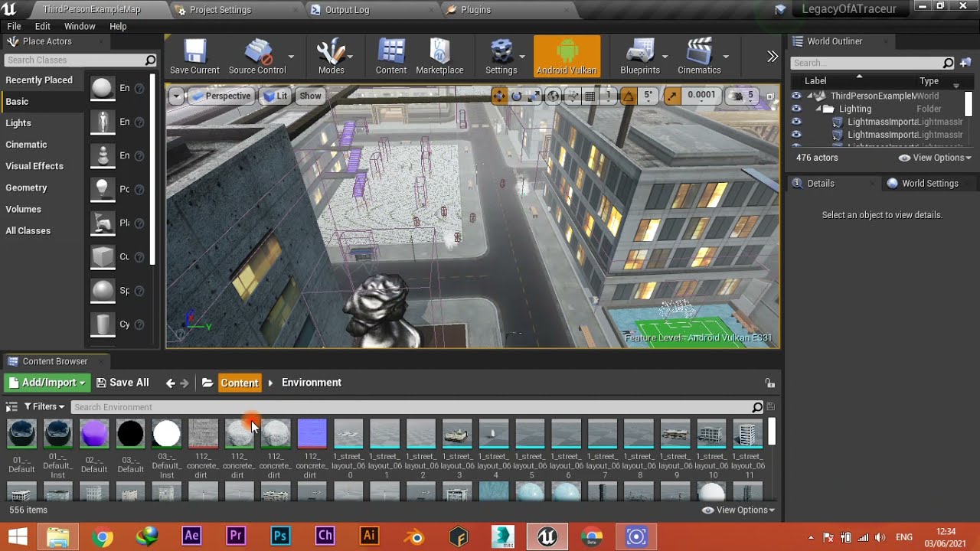Switch to the Project Settings tab
The width and height of the screenshot is (980, 551).
pos(220,10)
